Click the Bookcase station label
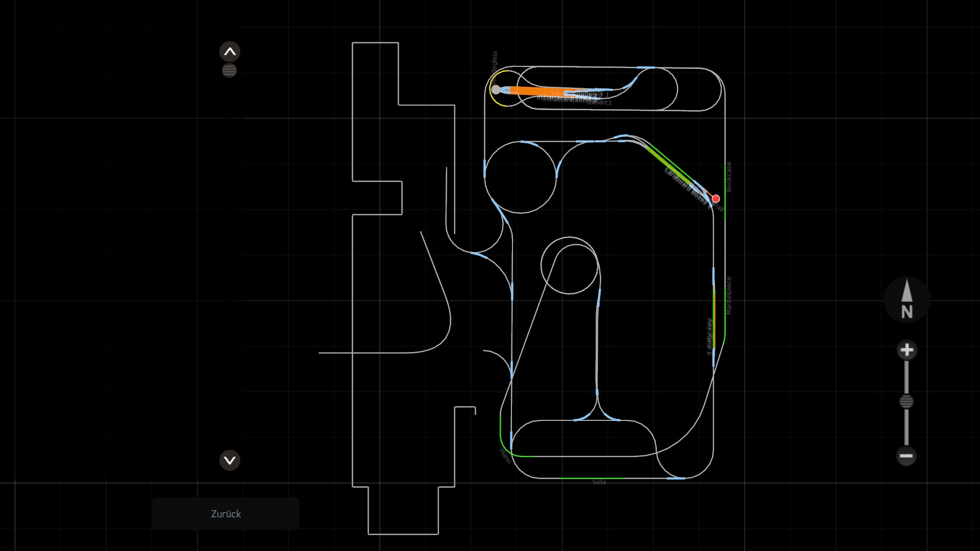 pyautogui.click(x=729, y=177)
